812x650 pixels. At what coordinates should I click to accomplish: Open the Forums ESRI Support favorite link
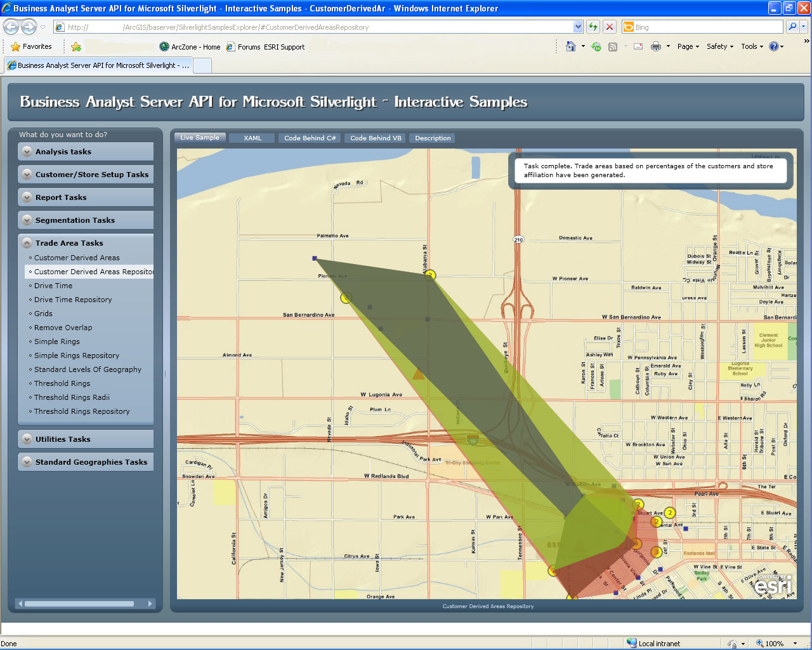pyautogui.click(x=265, y=46)
